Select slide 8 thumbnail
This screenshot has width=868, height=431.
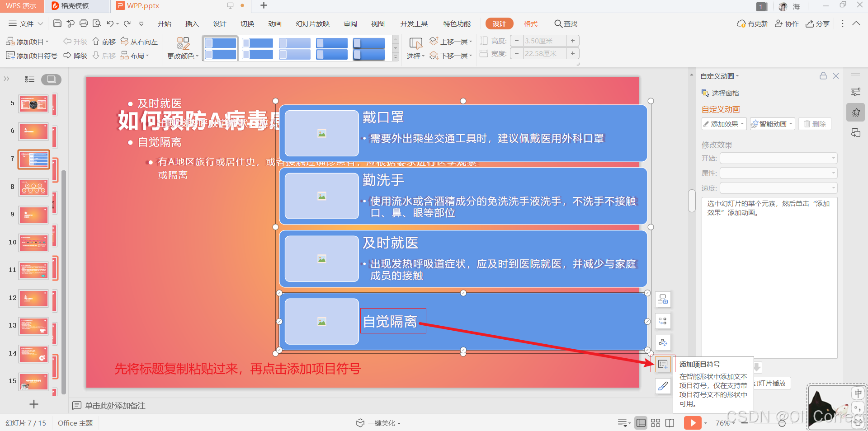[x=33, y=187]
